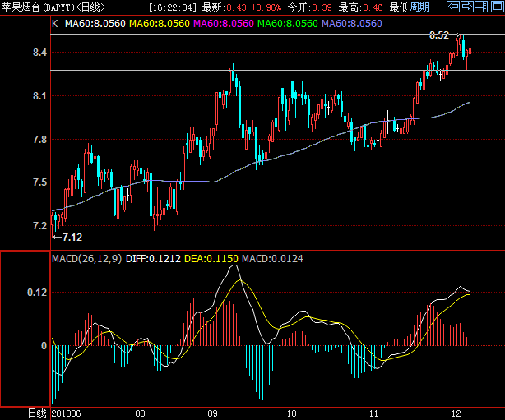Image resolution: width=505 pixels, height=420 pixels.
Task: Click the 09 month marker on time axis
Action: tap(212, 413)
